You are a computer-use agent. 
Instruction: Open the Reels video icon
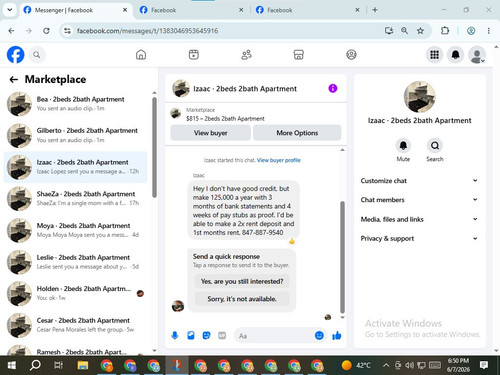pos(194,55)
